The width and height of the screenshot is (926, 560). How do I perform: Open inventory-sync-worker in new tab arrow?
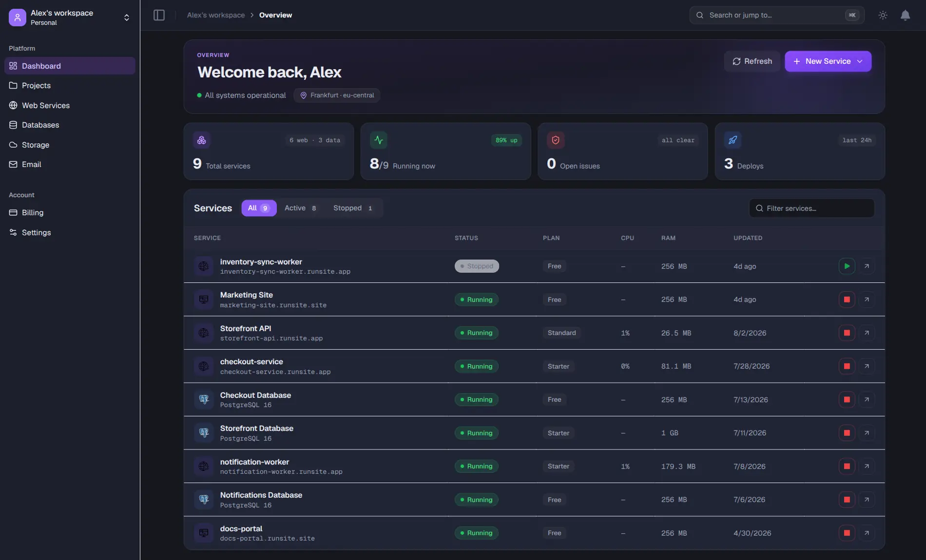point(867,266)
